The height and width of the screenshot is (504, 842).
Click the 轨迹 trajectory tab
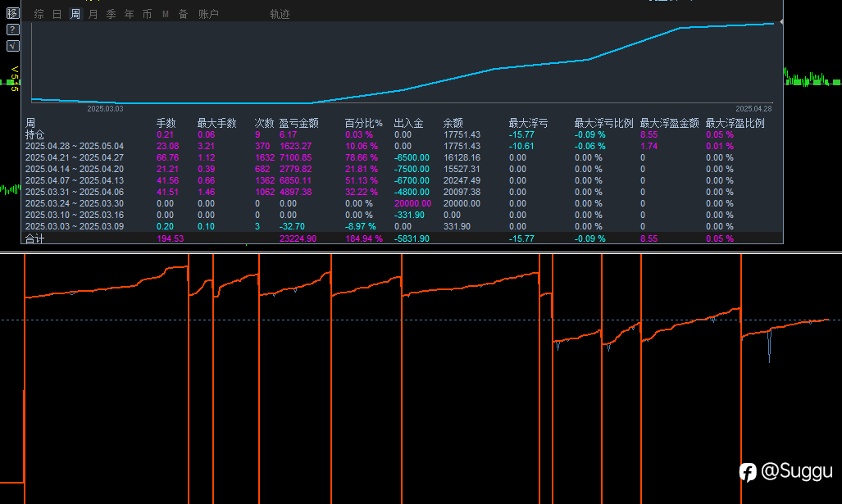280,14
